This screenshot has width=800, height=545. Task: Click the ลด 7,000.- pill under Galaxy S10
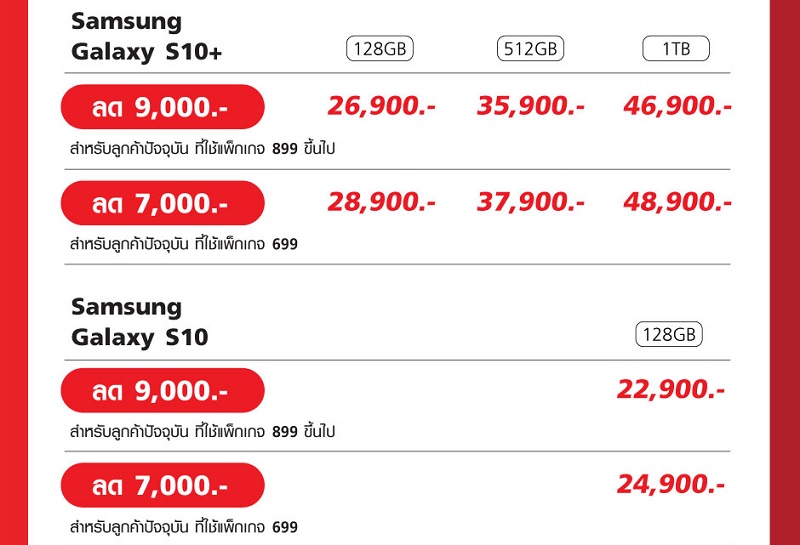[x=162, y=485]
